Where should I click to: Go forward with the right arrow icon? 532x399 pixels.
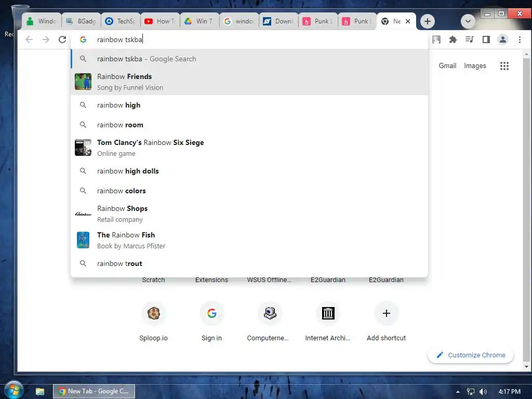point(46,39)
